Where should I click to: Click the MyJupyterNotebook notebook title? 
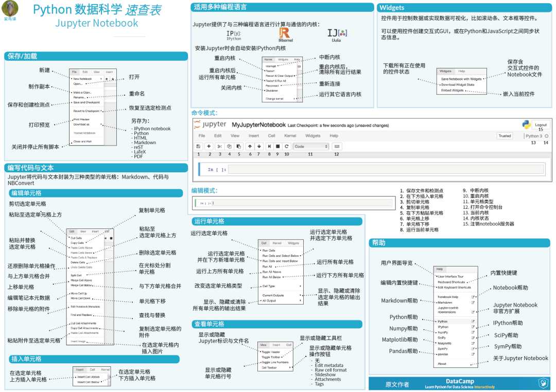[x=258, y=125]
